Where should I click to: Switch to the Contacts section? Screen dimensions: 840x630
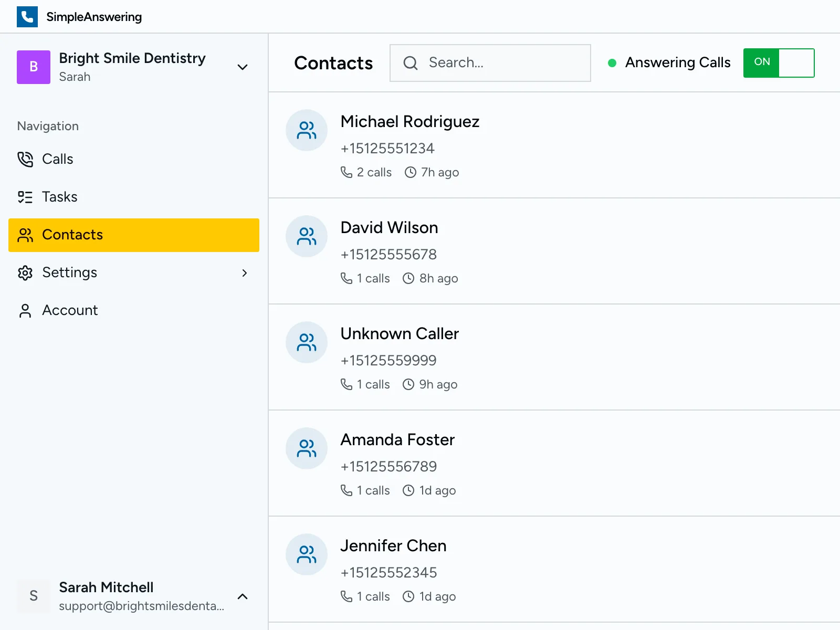[x=72, y=235]
